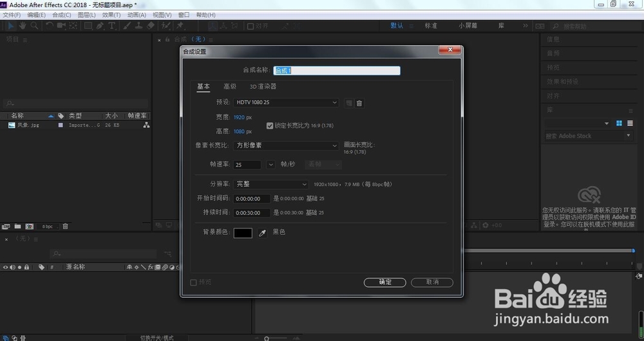Click the 合成名称 input field
Screen dimensions: 644x341
[337, 71]
